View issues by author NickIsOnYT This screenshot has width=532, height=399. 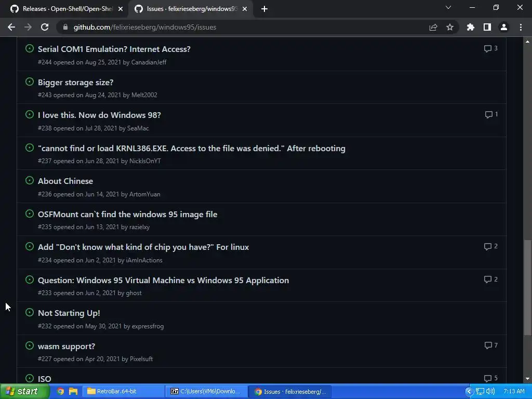[145, 161]
